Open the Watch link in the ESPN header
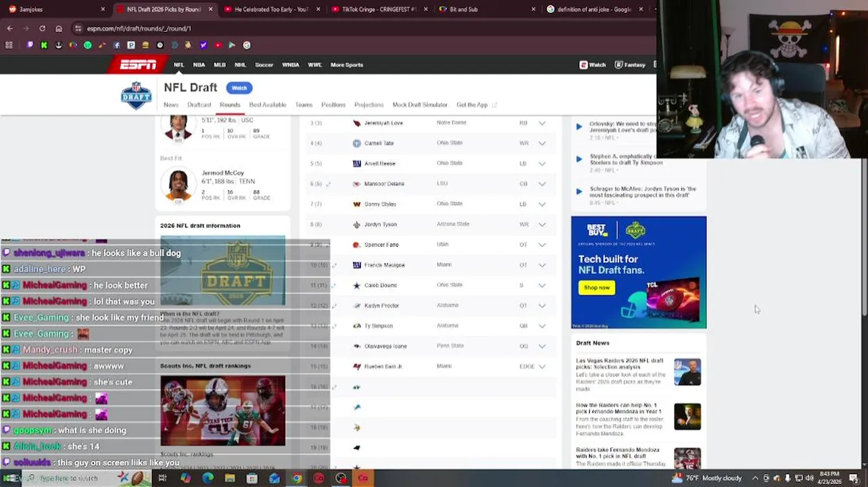 593,65
